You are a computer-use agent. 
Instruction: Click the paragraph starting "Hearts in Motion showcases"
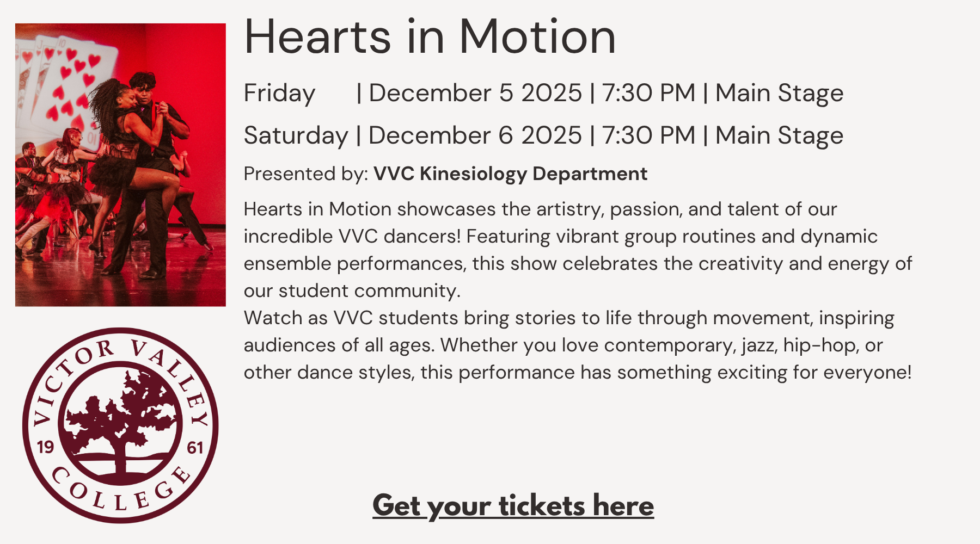577,250
